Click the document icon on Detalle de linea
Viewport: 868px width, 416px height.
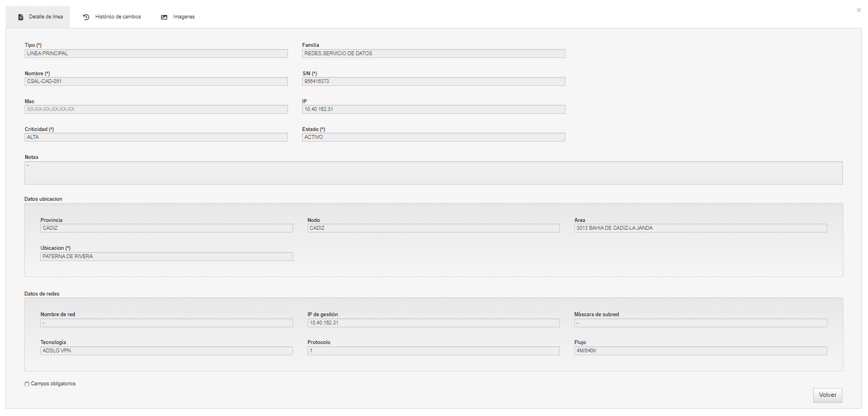[21, 17]
